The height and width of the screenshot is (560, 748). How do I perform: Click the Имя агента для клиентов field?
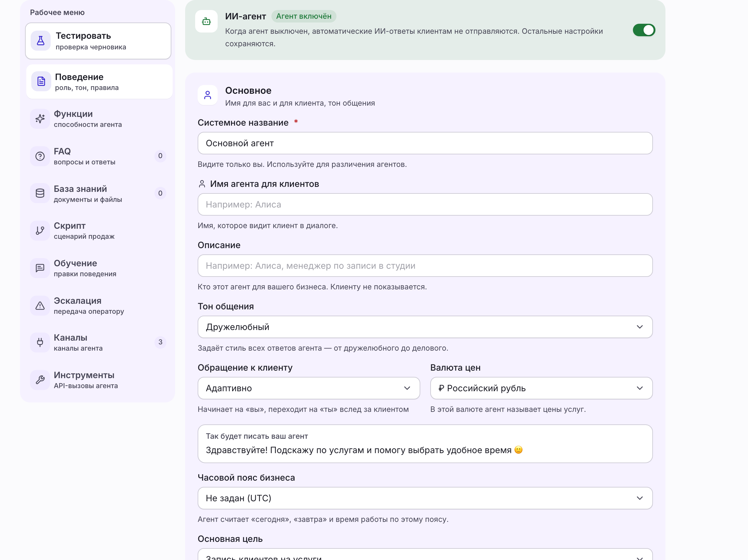coord(425,204)
